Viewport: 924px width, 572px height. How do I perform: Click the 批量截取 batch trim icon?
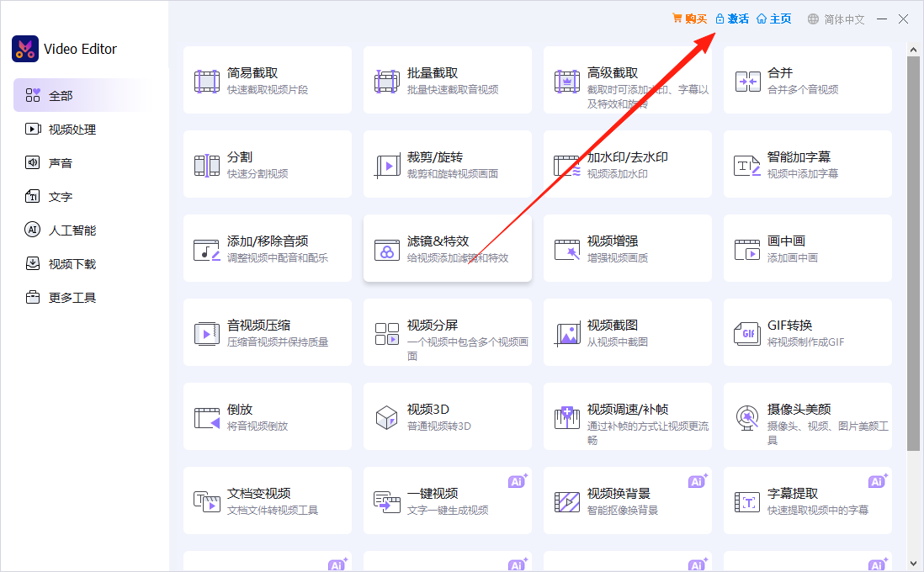coord(386,82)
